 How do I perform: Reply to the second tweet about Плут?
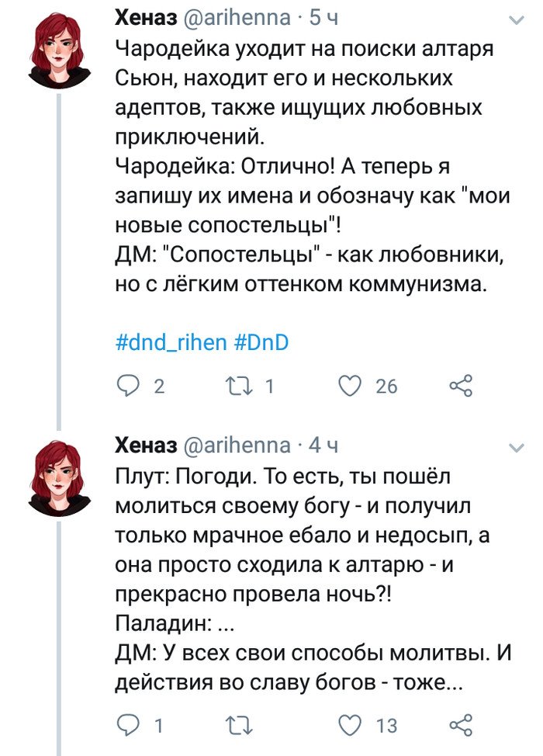(126, 726)
